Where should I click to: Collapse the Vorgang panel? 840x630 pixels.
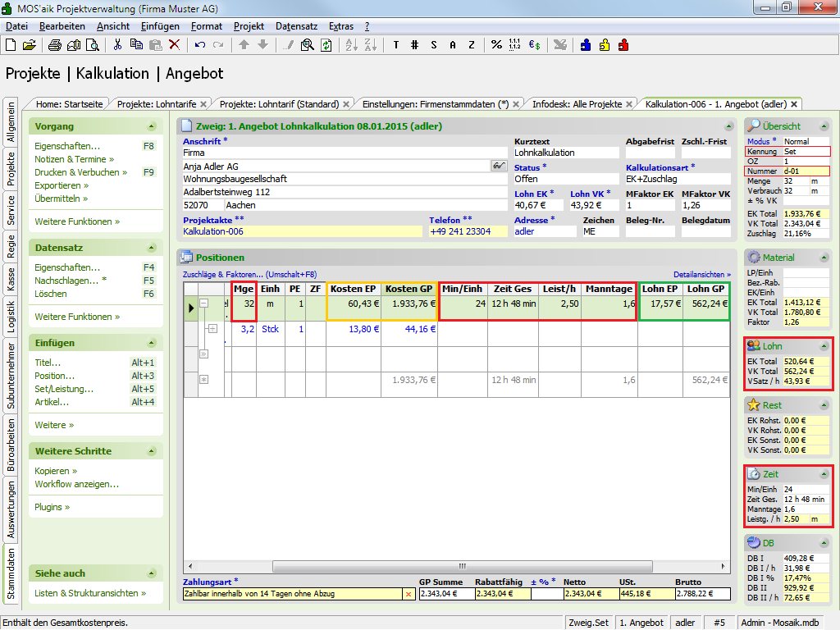tap(151, 126)
